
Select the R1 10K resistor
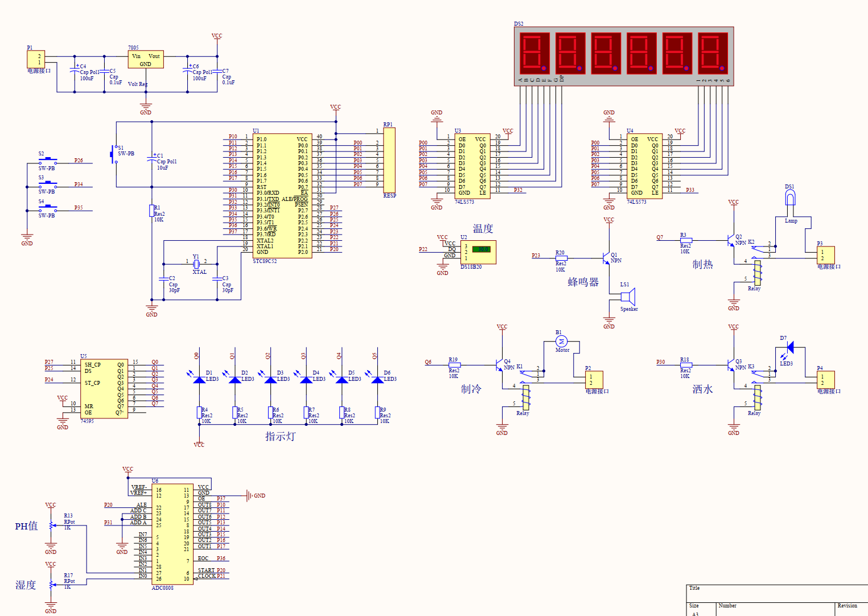[x=151, y=211]
